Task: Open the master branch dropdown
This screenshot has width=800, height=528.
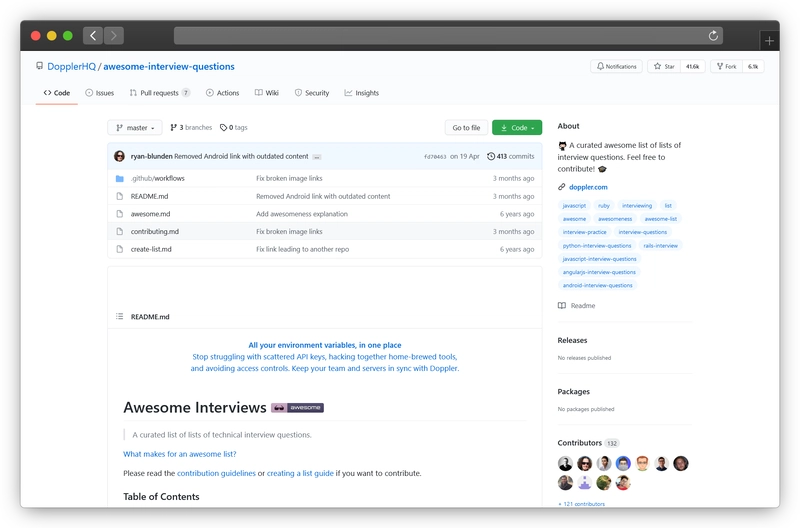Action: pyautogui.click(x=135, y=128)
